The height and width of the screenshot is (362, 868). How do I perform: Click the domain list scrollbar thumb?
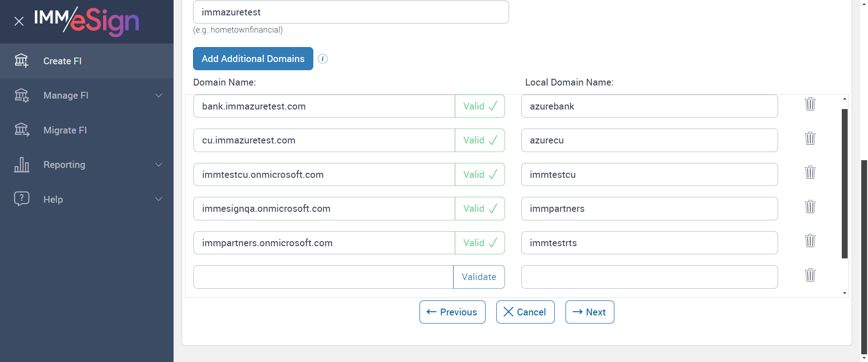(x=844, y=183)
